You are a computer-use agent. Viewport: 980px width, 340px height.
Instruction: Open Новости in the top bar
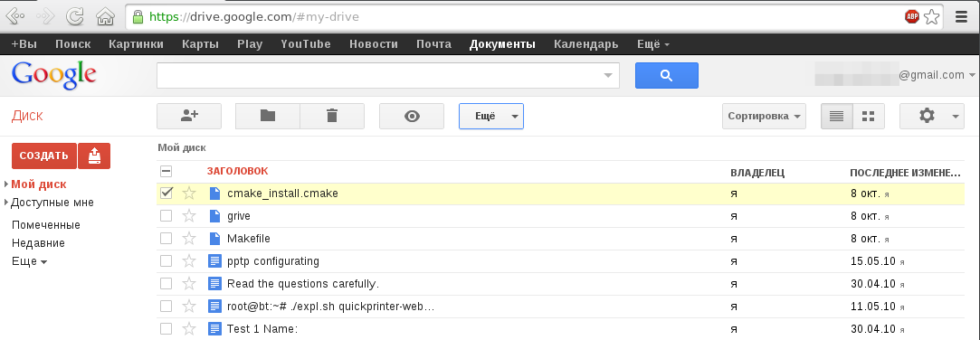click(x=374, y=44)
